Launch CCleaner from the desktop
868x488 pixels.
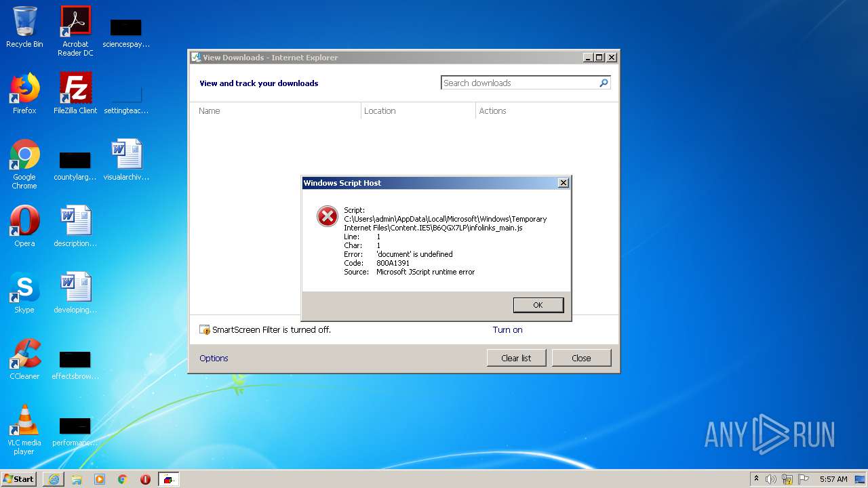pos(24,359)
